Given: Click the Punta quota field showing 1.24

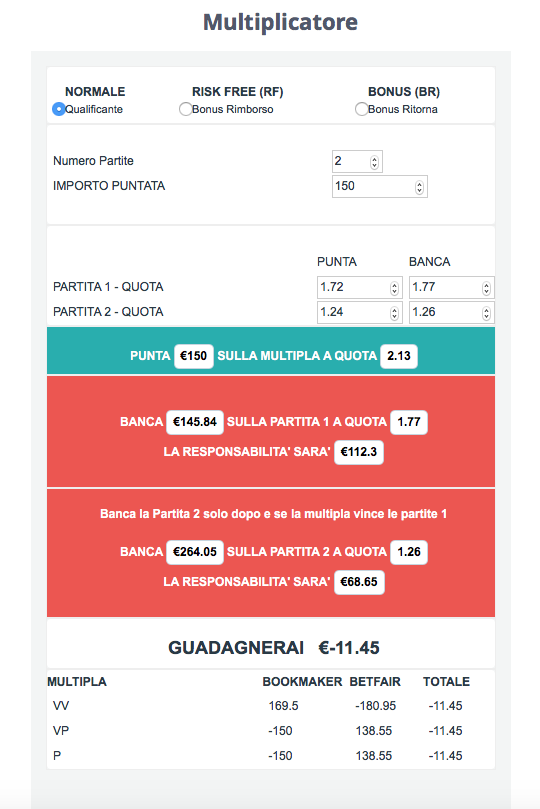Looking at the screenshot, I should (359, 312).
